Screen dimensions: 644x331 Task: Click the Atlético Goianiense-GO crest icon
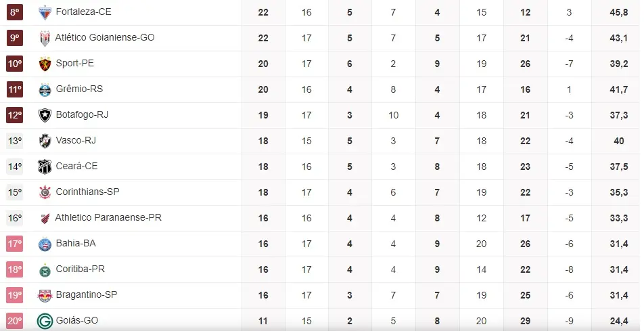click(x=45, y=38)
